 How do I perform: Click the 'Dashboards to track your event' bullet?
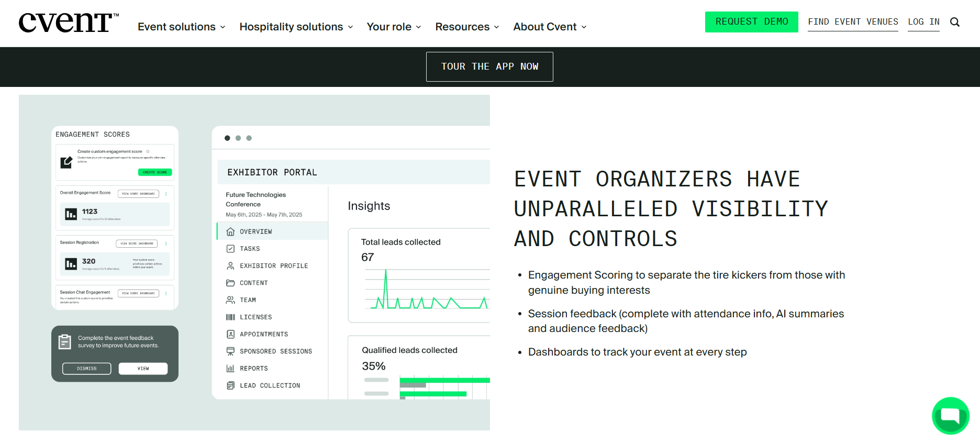[x=637, y=352]
